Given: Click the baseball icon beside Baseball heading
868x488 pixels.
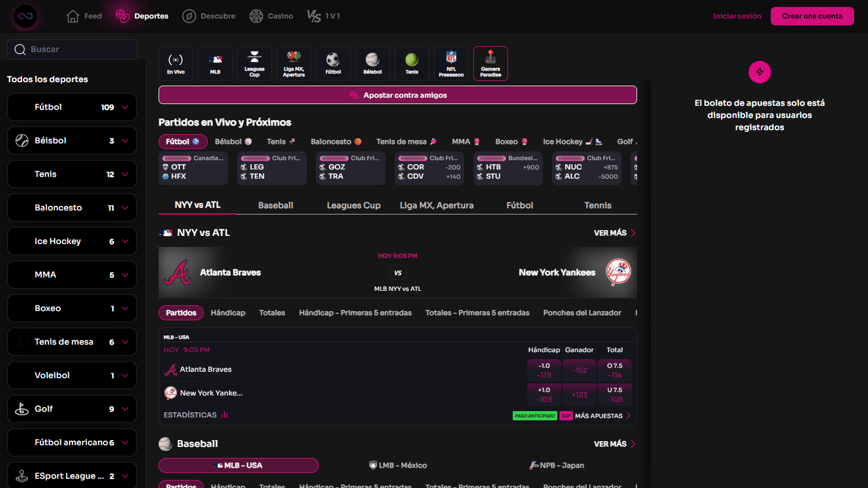Looking at the screenshot, I should tap(165, 444).
